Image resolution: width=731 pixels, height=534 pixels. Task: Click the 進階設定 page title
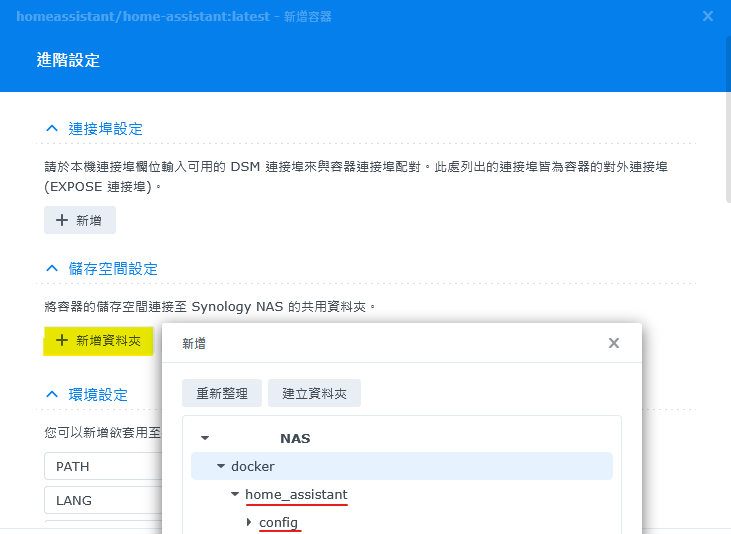[68, 60]
